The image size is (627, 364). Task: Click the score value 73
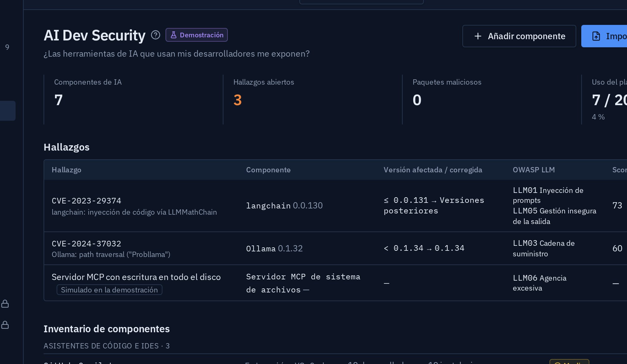click(x=617, y=205)
